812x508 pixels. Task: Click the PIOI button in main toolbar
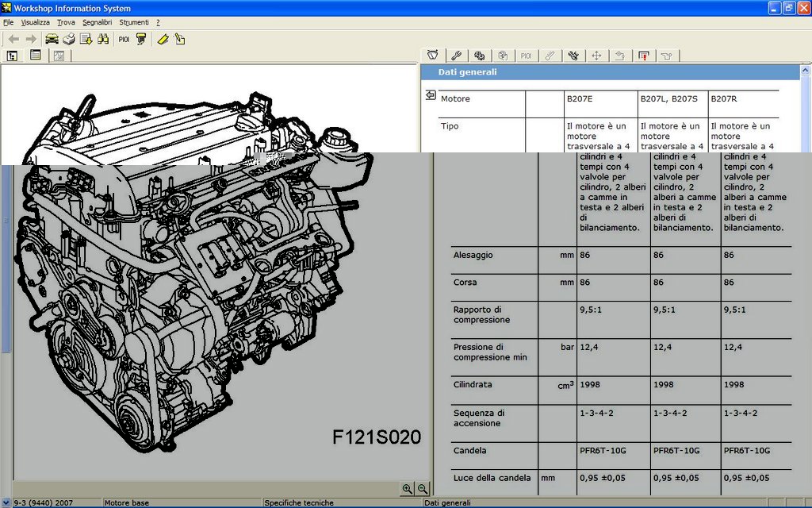tap(124, 40)
